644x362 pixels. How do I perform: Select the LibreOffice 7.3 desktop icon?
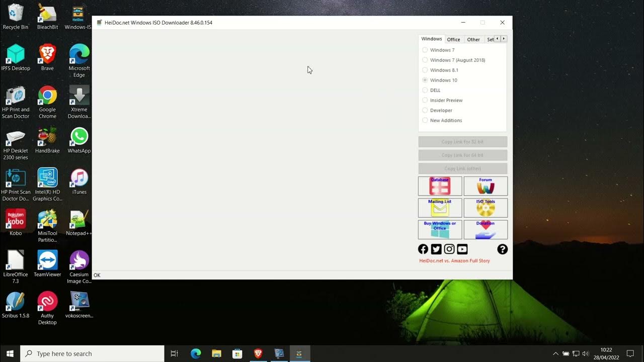pyautogui.click(x=16, y=267)
